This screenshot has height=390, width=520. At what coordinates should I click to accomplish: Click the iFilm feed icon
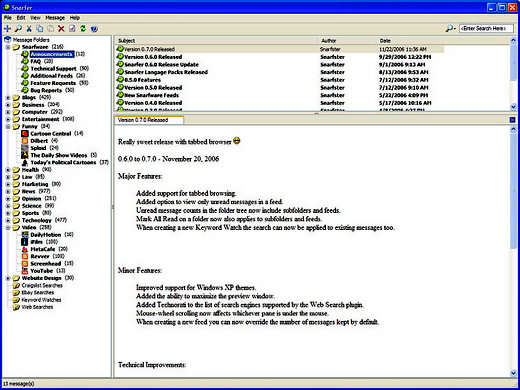25,242
